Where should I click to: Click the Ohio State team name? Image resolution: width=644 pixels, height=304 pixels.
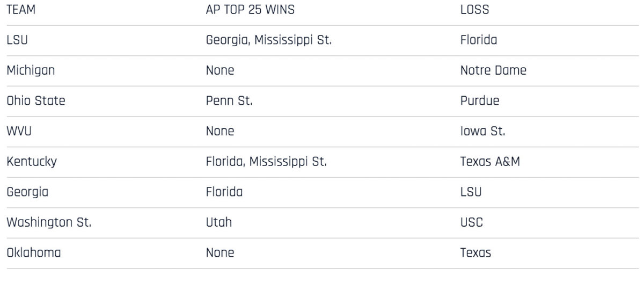point(36,100)
